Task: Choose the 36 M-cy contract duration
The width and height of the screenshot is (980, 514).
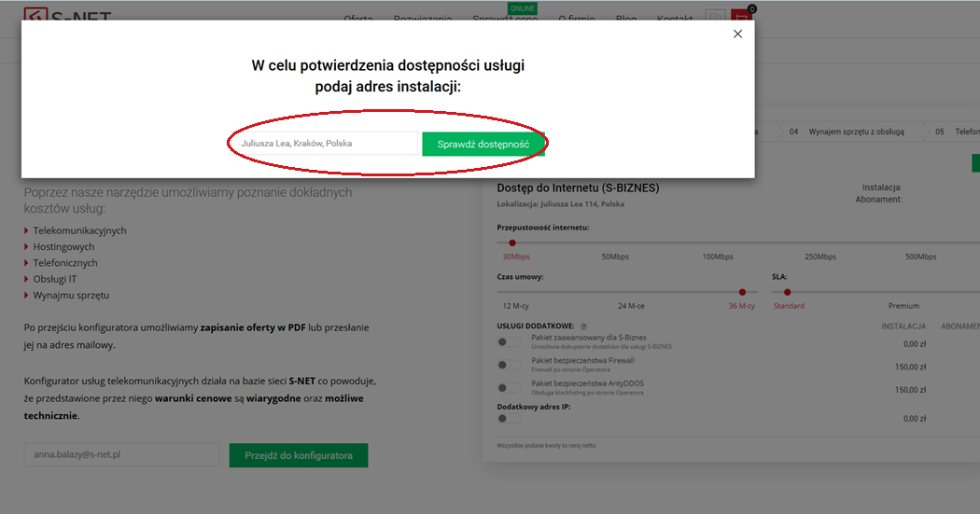Action: pos(742,306)
